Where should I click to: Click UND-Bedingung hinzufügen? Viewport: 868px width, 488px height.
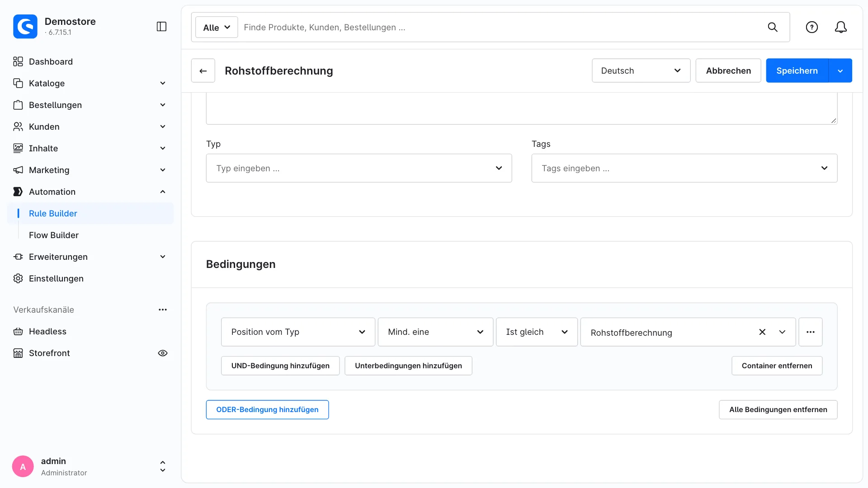pyautogui.click(x=280, y=366)
